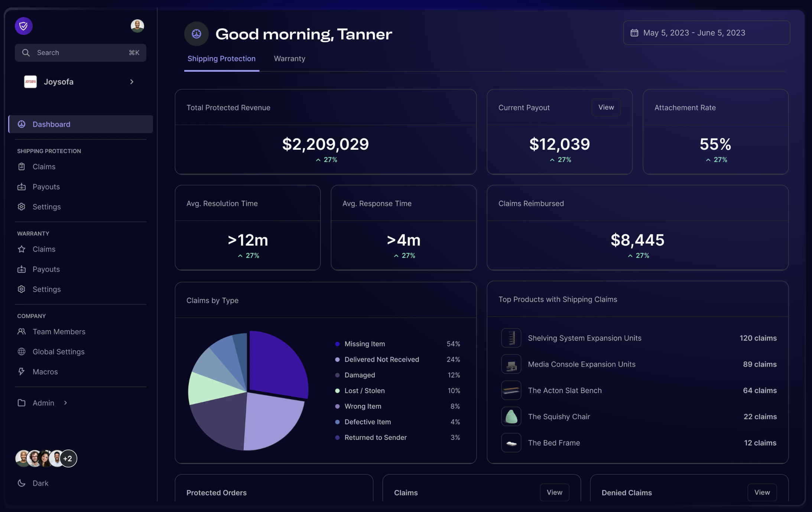Open the Shipping Protection Claims icon
812x512 pixels.
22,166
